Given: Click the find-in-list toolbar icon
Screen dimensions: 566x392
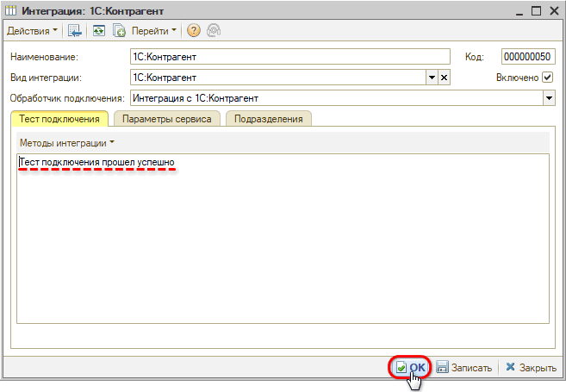Looking at the screenshot, I should point(75,31).
